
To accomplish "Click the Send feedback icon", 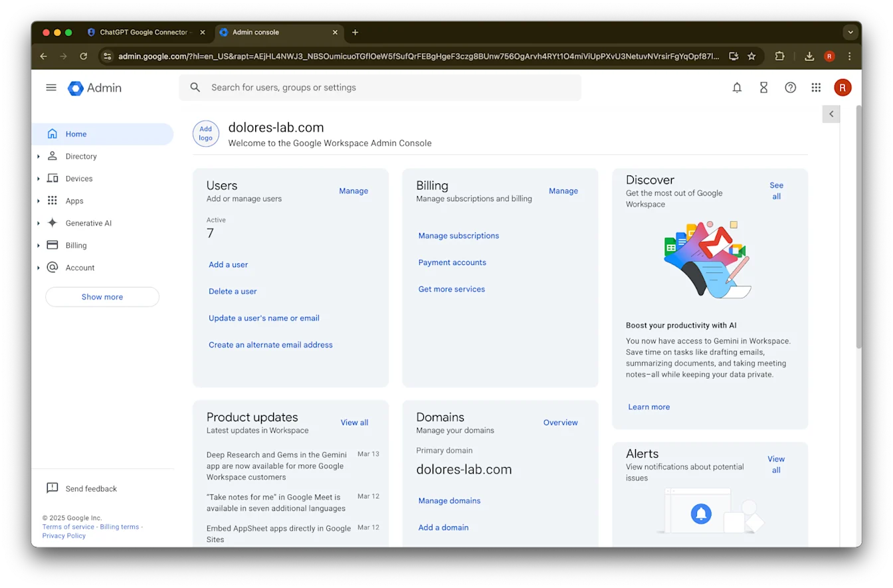I will pyautogui.click(x=52, y=488).
